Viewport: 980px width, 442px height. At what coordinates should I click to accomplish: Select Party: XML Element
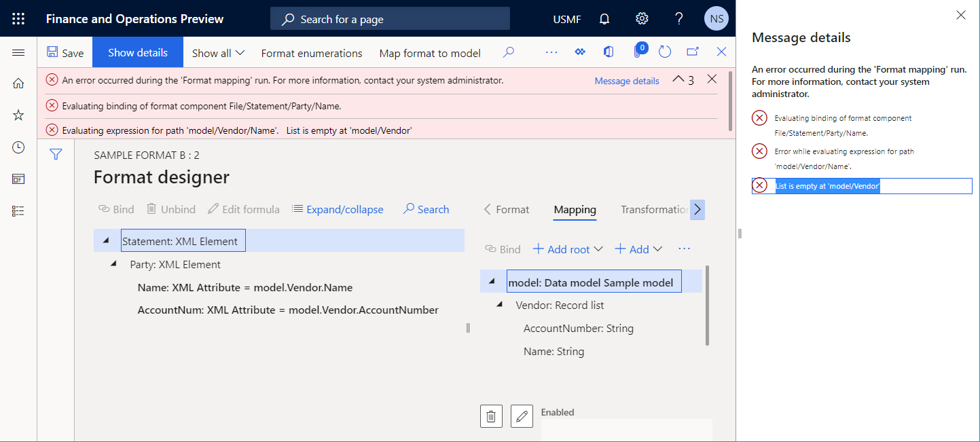click(175, 264)
